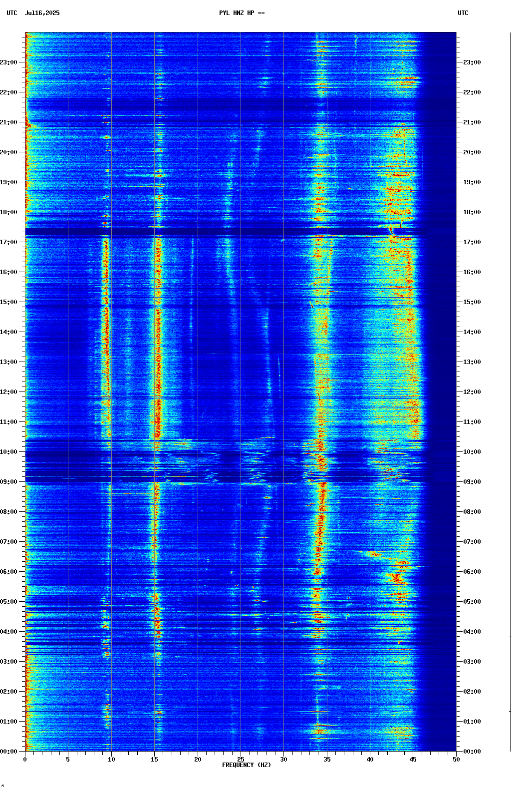Select the right-axis 17:00 time label
532x791 pixels.
472,242
